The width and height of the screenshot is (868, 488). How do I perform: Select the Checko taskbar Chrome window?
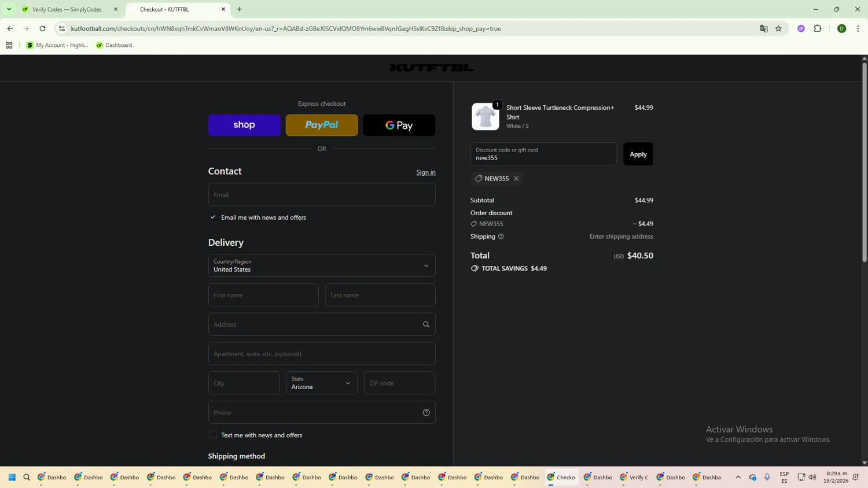(561, 478)
